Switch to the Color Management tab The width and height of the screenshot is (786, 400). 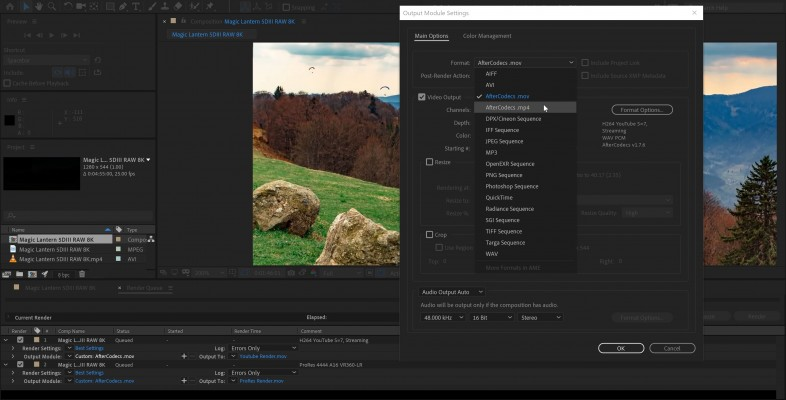tap(487, 36)
